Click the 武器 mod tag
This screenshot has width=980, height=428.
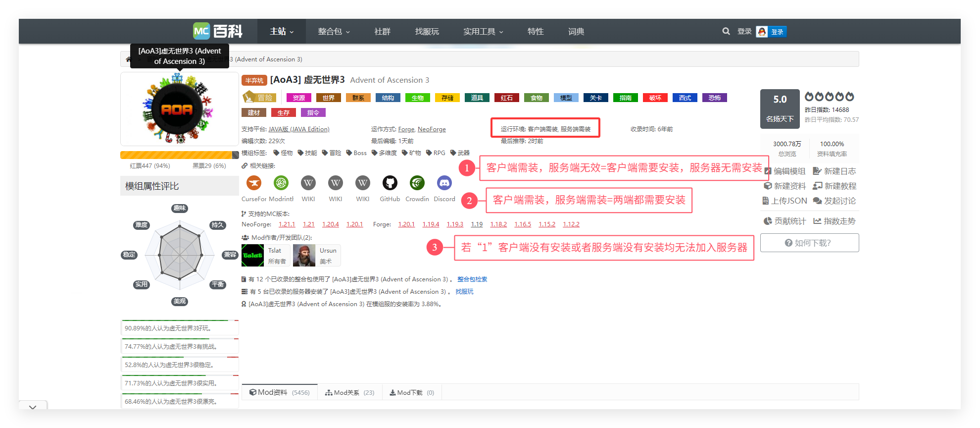(460, 153)
